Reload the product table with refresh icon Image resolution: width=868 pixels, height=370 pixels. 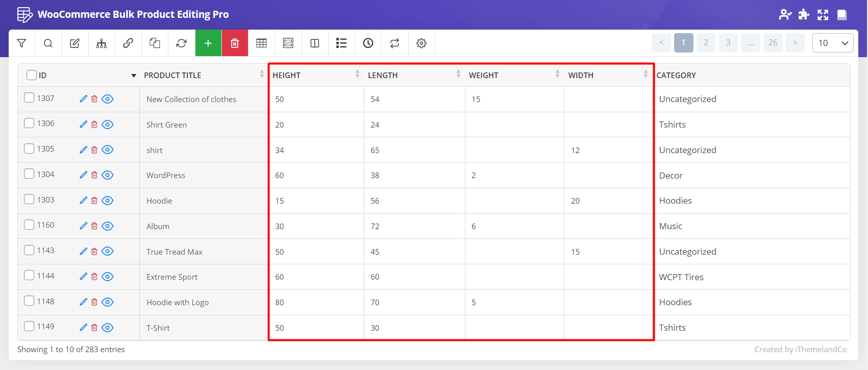(x=181, y=43)
